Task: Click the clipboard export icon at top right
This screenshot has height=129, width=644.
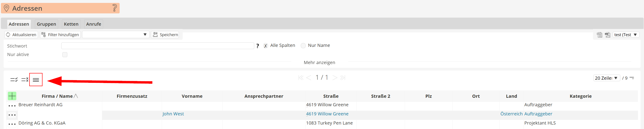Action: 599,35
